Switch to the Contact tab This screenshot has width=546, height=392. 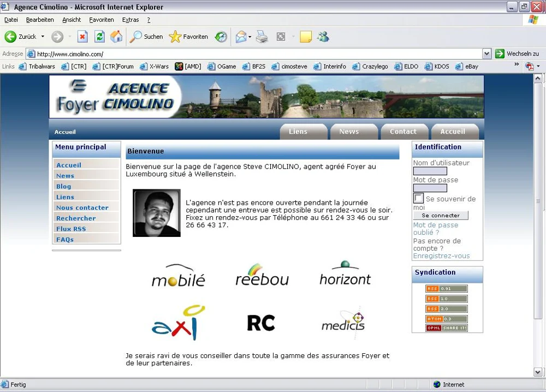coord(404,132)
